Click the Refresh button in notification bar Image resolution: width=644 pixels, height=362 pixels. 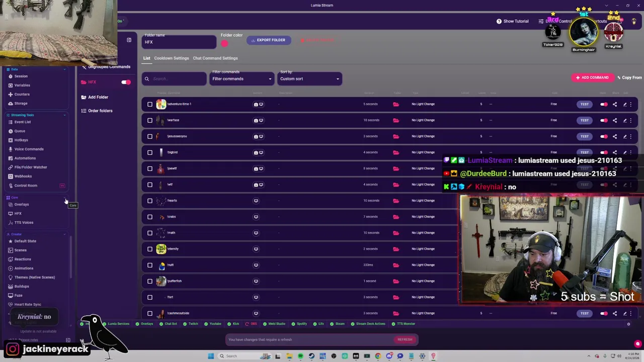[405, 339]
